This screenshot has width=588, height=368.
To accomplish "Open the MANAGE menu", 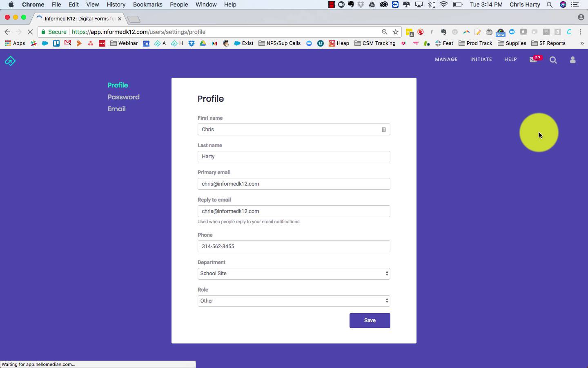I will 446,60.
